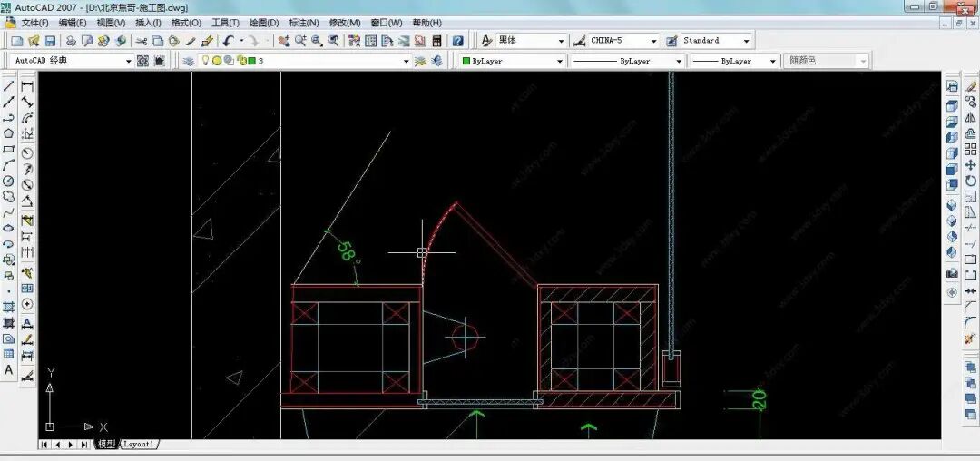The width and height of the screenshot is (980, 461).
Task: Click the Open file icon
Action: [34, 41]
